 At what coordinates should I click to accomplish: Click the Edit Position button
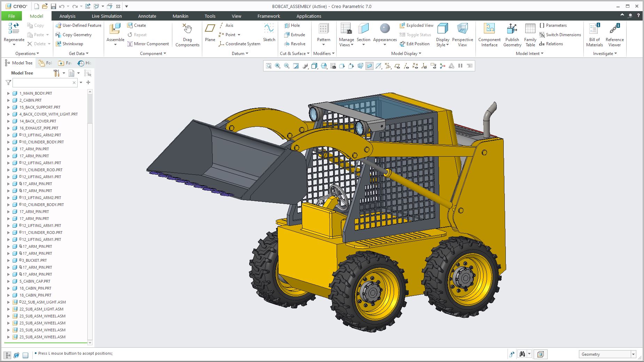pyautogui.click(x=415, y=44)
